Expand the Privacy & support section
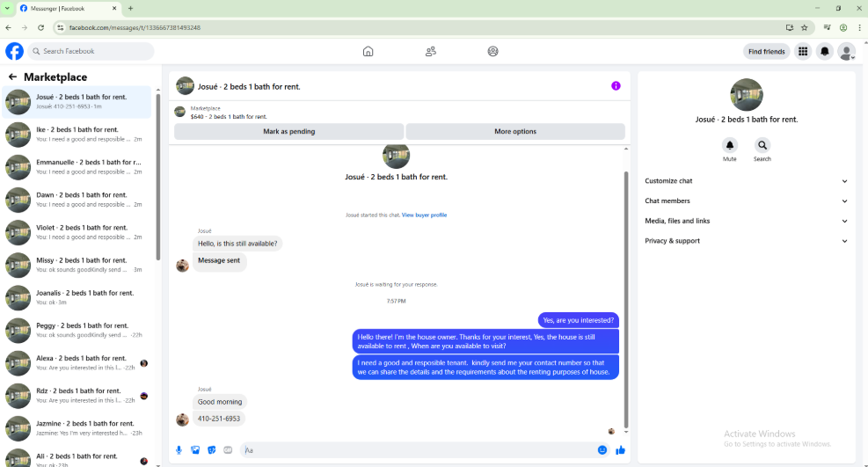This screenshot has width=868, height=467. click(x=746, y=241)
